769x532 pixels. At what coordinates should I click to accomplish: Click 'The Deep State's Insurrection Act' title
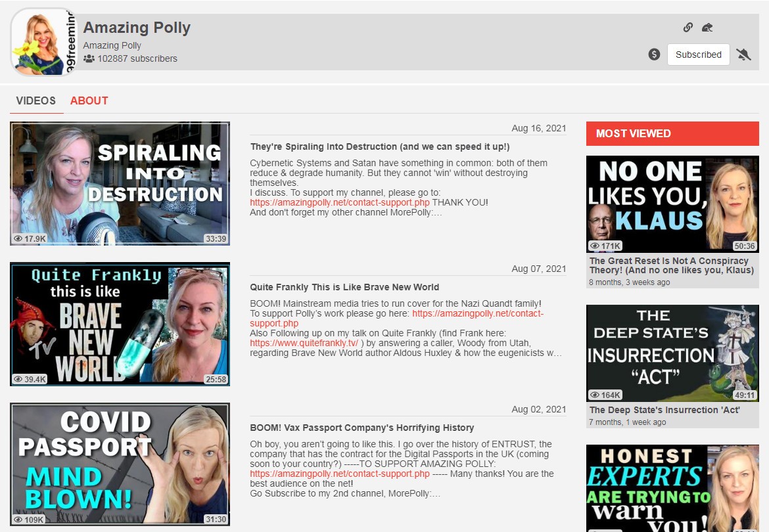664,410
